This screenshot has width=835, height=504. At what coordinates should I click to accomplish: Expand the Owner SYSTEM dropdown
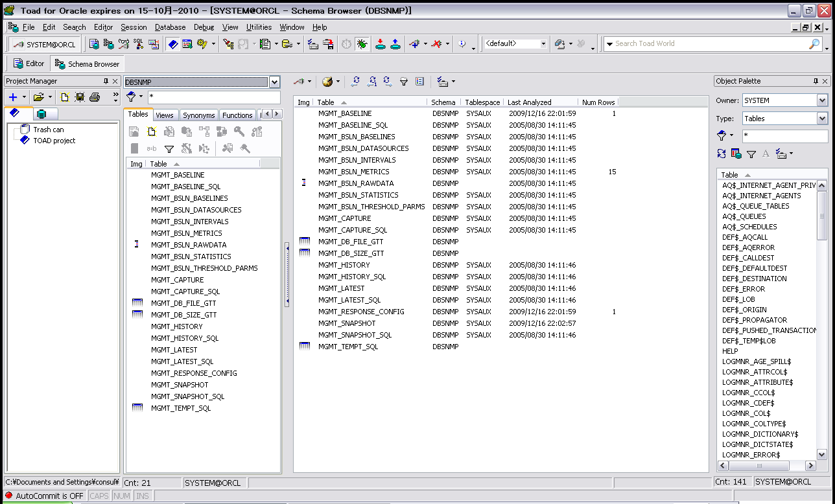tap(822, 100)
